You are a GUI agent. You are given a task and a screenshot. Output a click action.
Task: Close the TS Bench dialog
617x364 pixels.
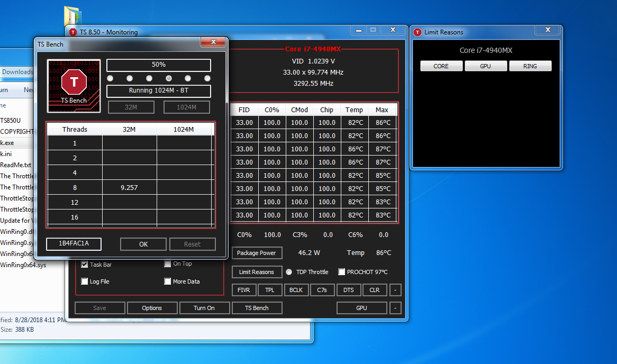[x=213, y=42]
